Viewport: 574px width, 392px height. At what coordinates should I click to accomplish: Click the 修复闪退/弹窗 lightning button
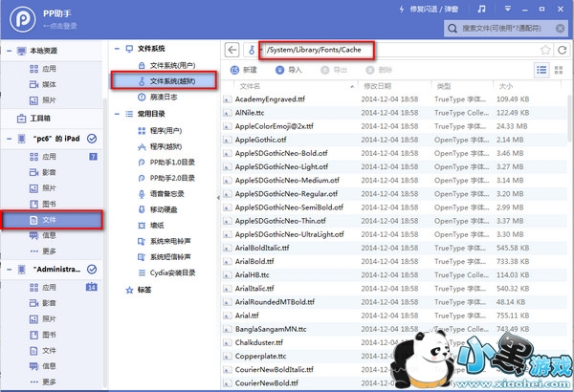pos(429,10)
